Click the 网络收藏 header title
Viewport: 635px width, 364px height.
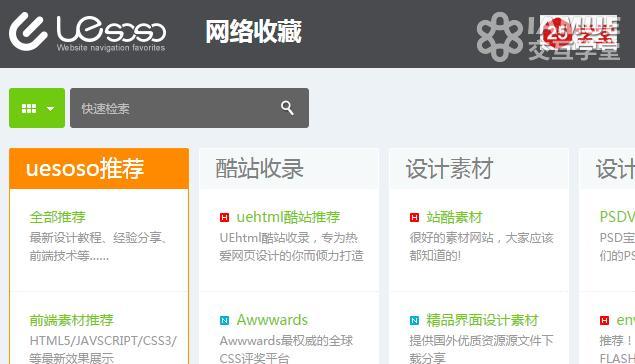point(254,32)
